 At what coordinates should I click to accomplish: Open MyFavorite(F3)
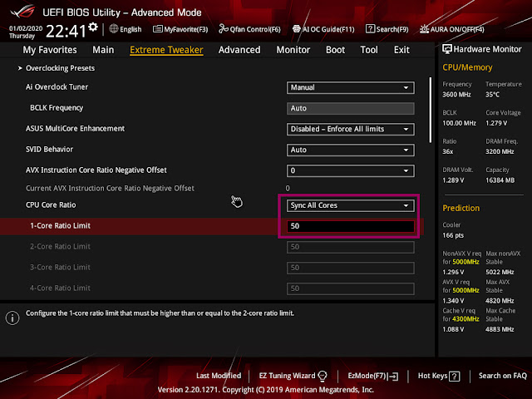pos(180,29)
